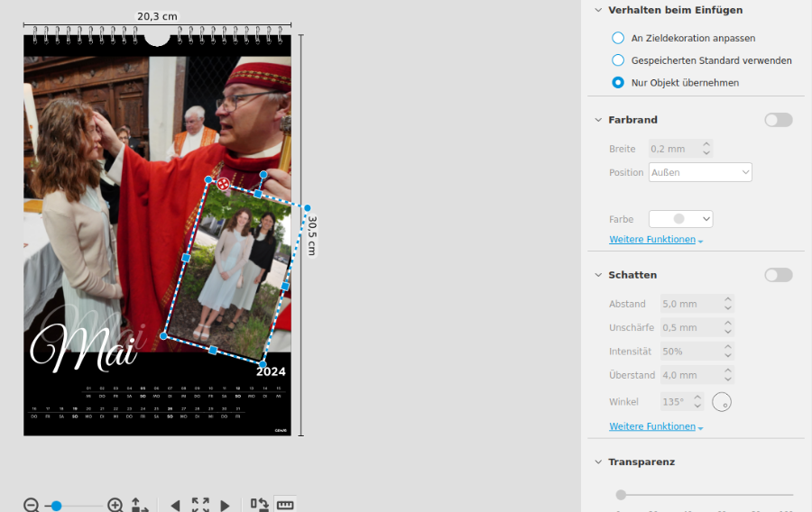Click the zoom level slider handle

pos(57,506)
